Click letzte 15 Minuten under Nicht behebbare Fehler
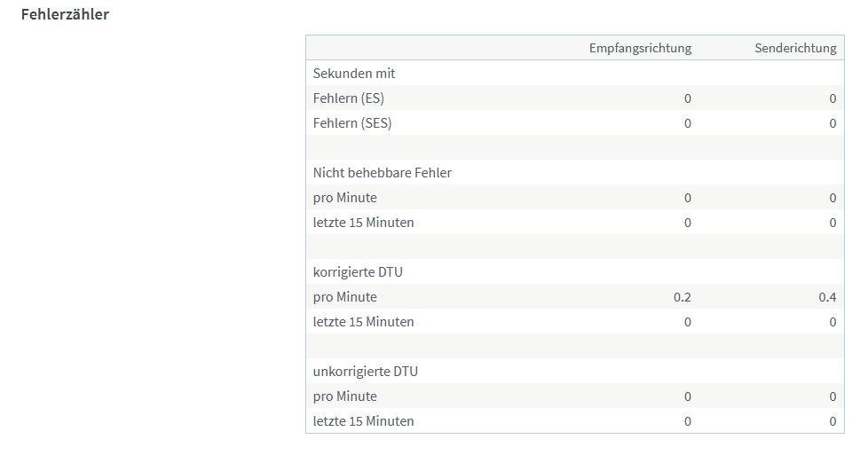Image resolution: width=868 pixels, height=455 pixels. (363, 223)
